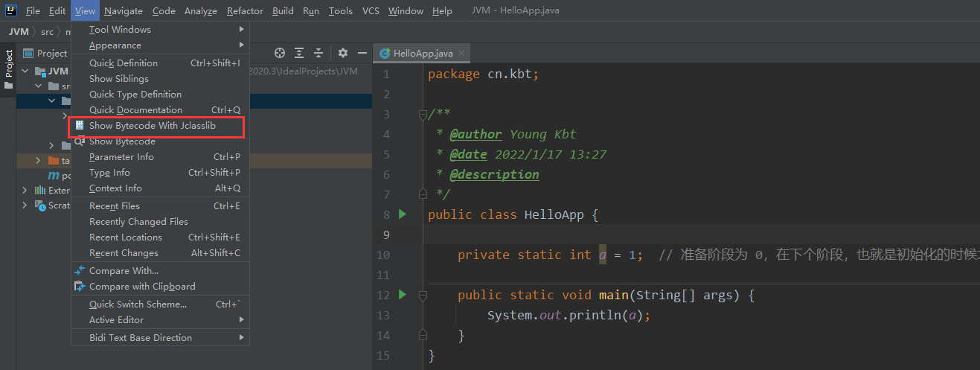Open the Window menu

(406, 11)
